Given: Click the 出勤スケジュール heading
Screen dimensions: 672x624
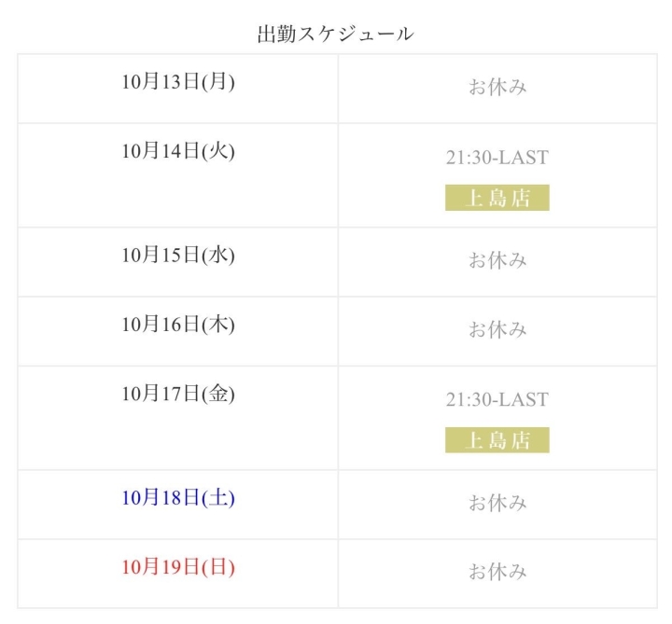Looking at the screenshot, I should coord(336,35).
